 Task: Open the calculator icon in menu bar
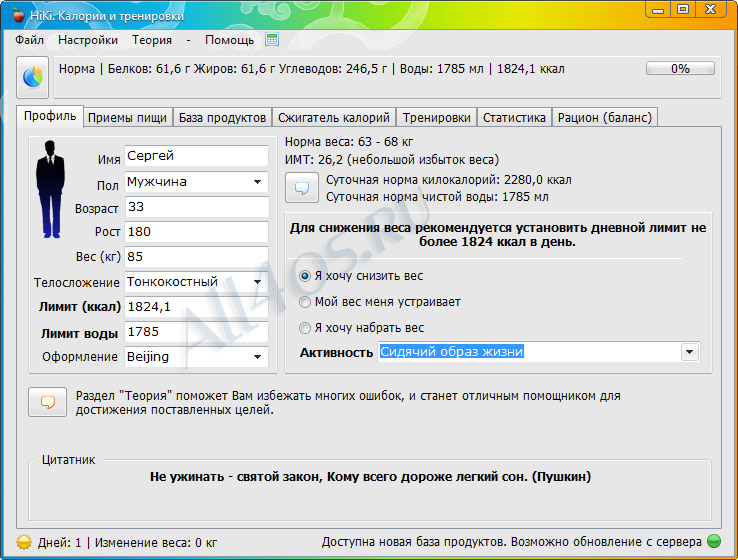point(272,40)
